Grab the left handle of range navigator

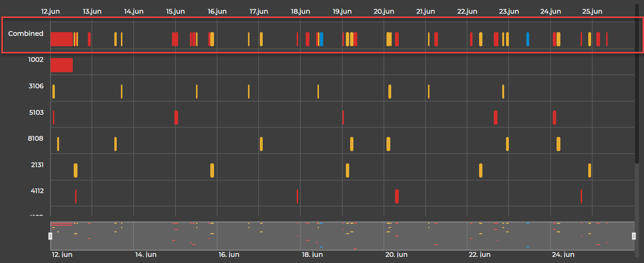coord(51,236)
